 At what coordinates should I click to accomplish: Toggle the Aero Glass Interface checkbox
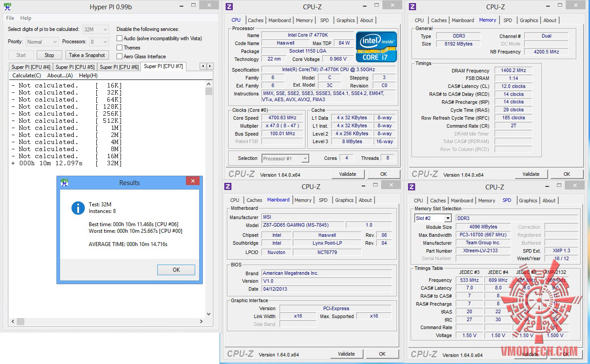pos(119,57)
